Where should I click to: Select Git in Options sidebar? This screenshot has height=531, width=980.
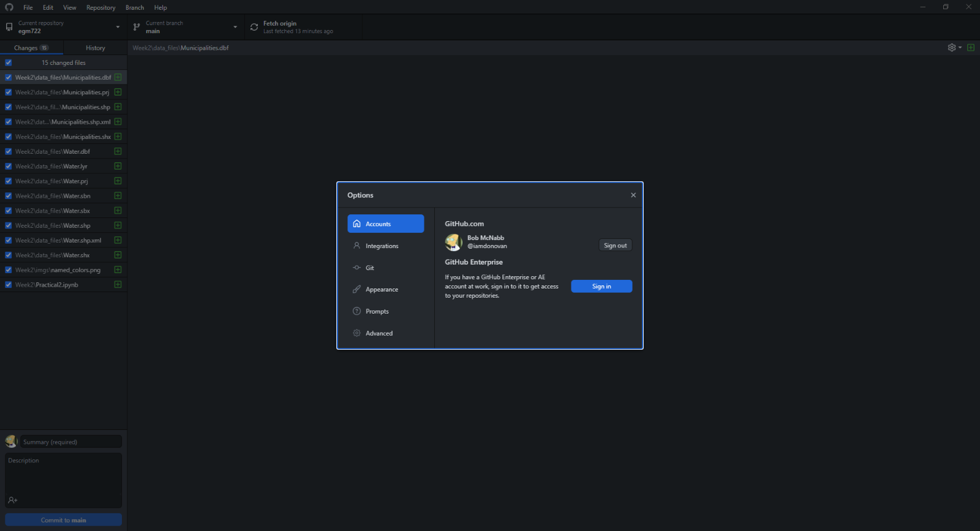tap(386, 268)
